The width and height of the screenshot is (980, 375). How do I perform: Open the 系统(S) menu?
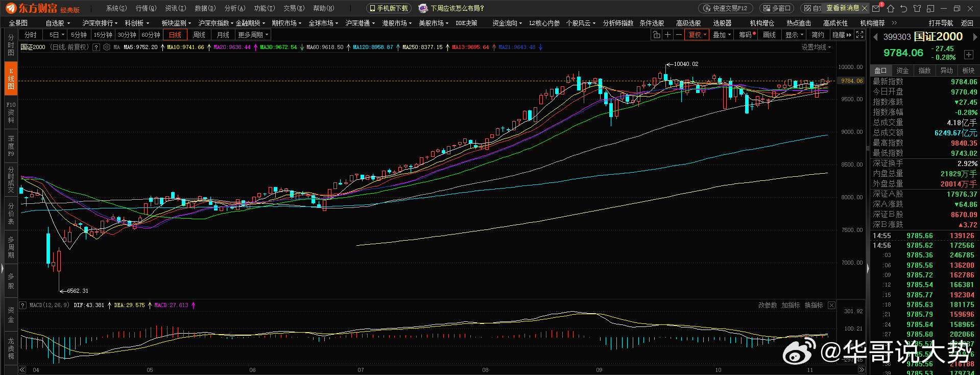tap(116, 8)
